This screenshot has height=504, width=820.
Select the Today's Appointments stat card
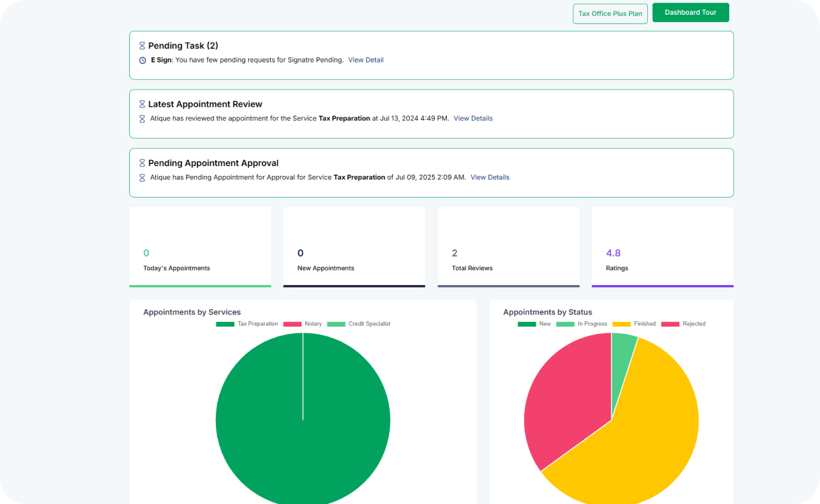[x=200, y=247]
